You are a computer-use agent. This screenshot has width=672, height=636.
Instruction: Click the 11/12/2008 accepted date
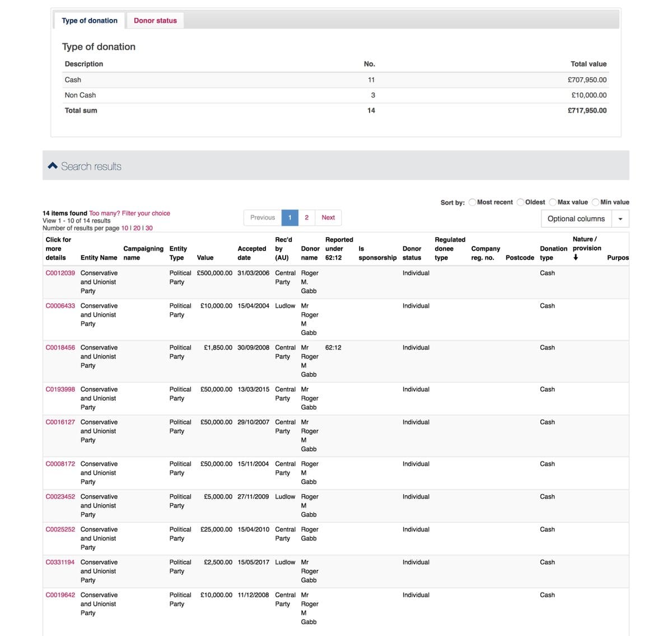(253, 595)
